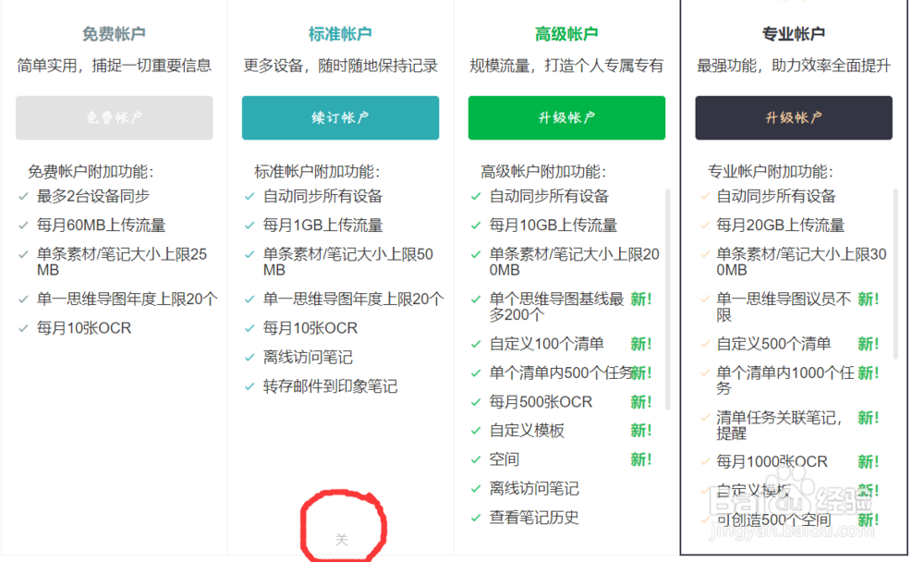Click the teal 续订帐户 button

coord(340,118)
